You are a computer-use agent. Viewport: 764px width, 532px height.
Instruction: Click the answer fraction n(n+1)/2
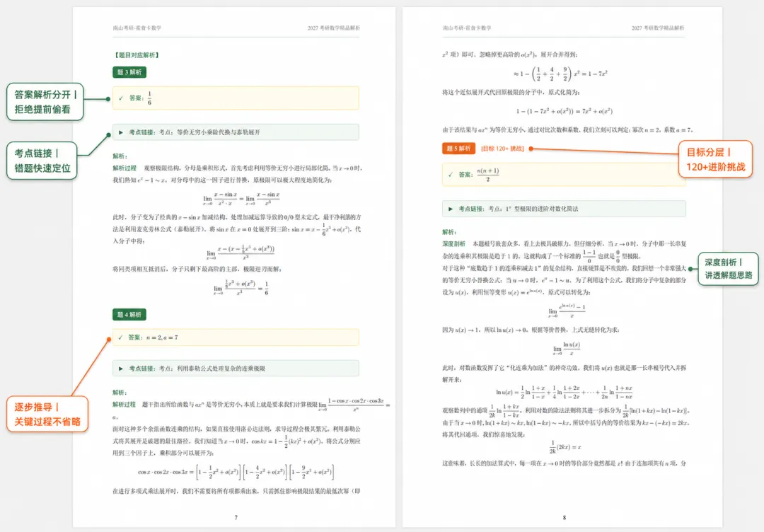pyautogui.click(x=487, y=175)
